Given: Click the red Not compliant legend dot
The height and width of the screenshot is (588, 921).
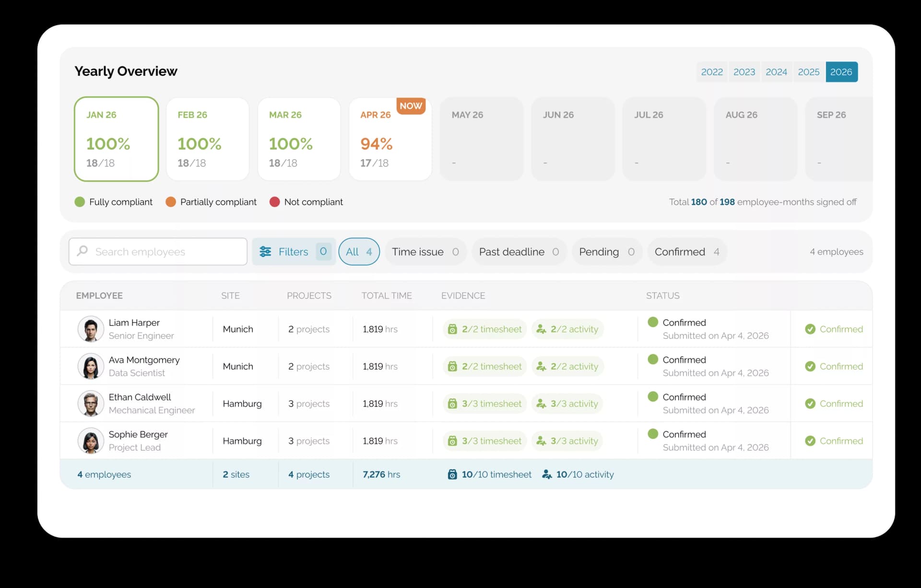Looking at the screenshot, I should click(x=275, y=202).
